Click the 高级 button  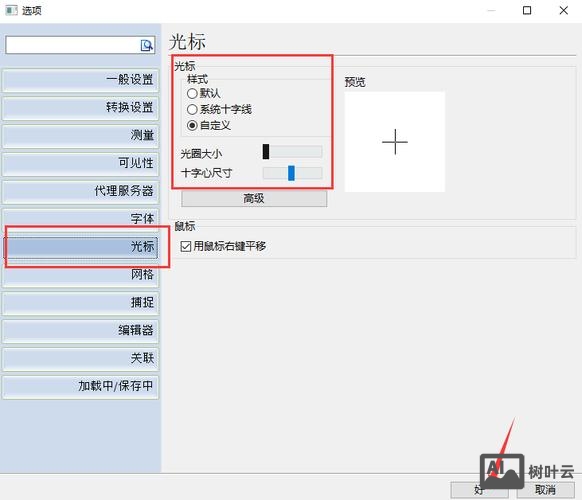254,199
